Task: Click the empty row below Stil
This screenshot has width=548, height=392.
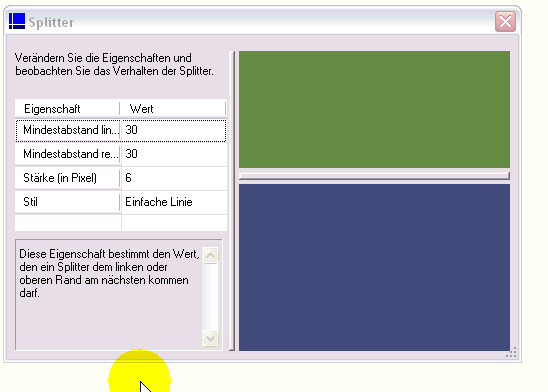Action: coord(121,223)
